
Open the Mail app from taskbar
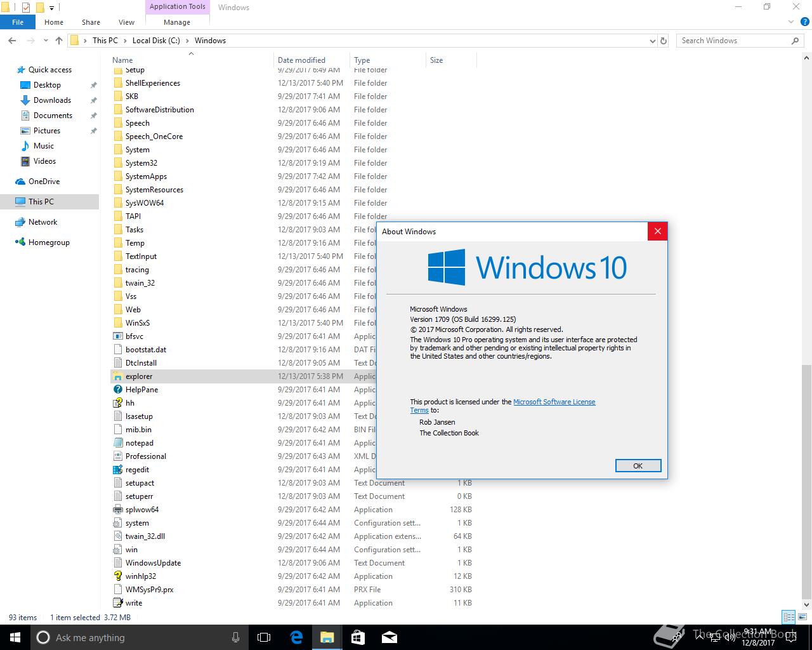click(x=389, y=637)
